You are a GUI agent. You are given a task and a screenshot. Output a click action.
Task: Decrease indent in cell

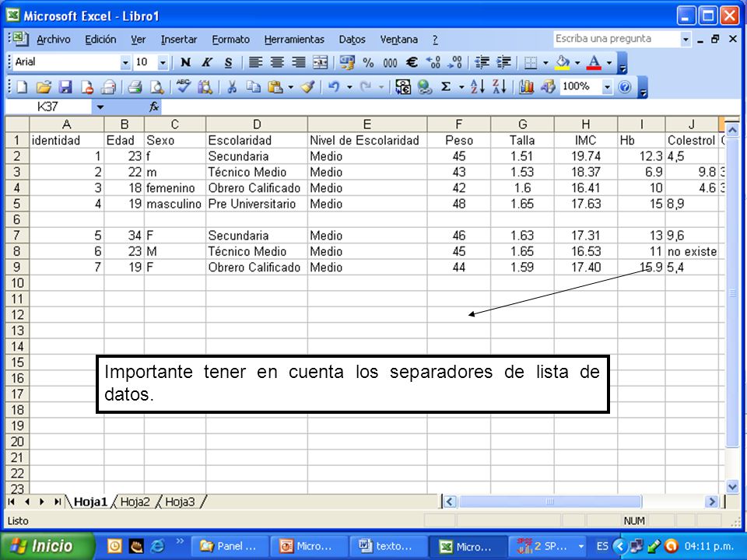pos(482,62)
